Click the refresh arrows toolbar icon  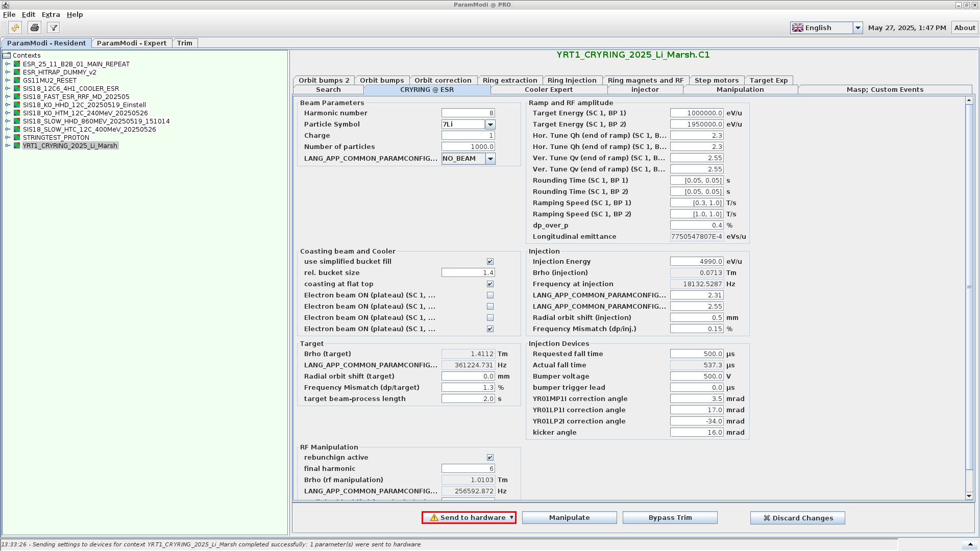(15, 28)
